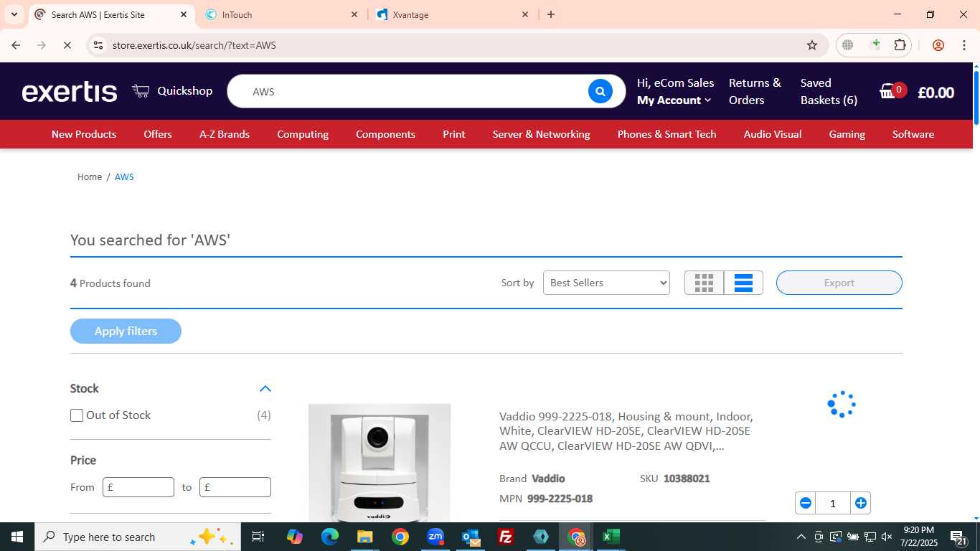This screenshot has width=980, height=551.
Task: Switch to grid view layout
Action: pyautogui.click(x=704, y=283)
